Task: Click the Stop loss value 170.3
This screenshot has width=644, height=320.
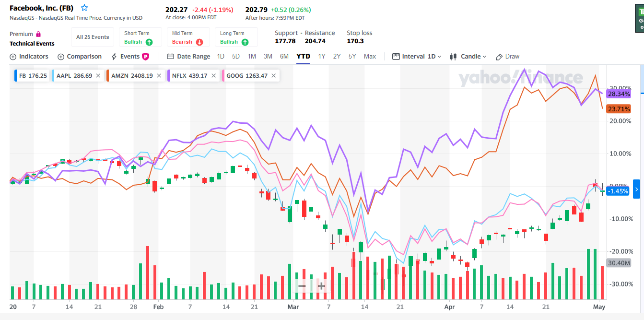Action: [355, 41]
